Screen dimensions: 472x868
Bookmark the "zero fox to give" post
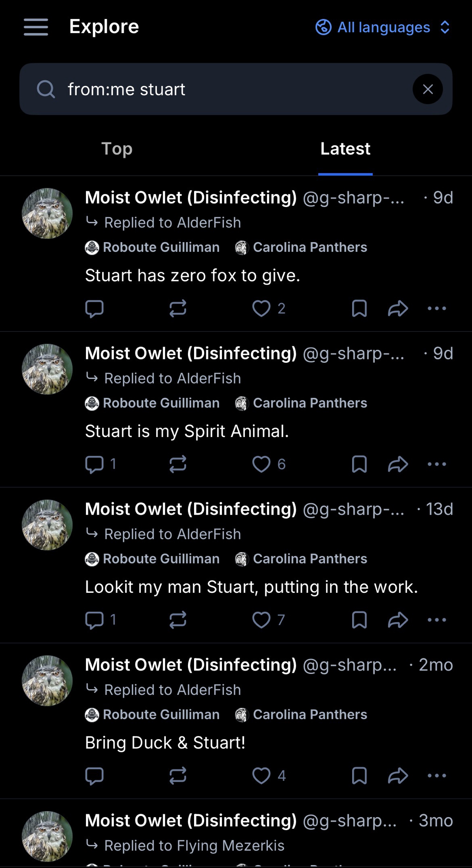pyautogui.click(x=359, y=309)
